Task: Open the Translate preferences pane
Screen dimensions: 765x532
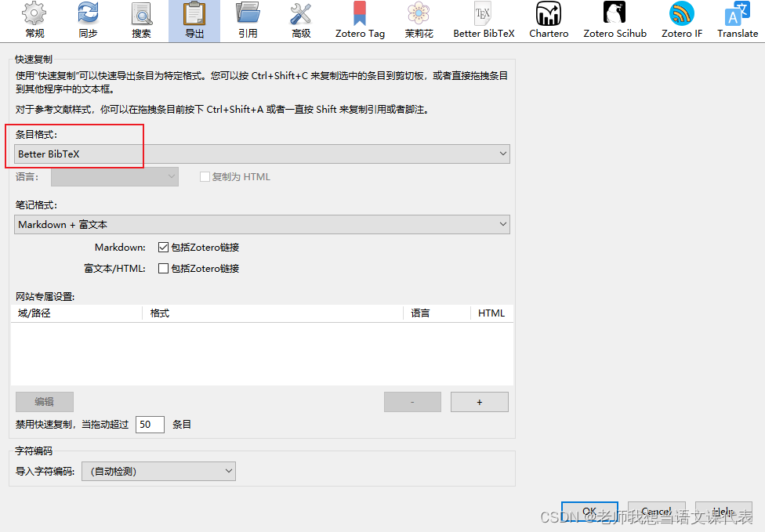Action: [x=738, y=21]
